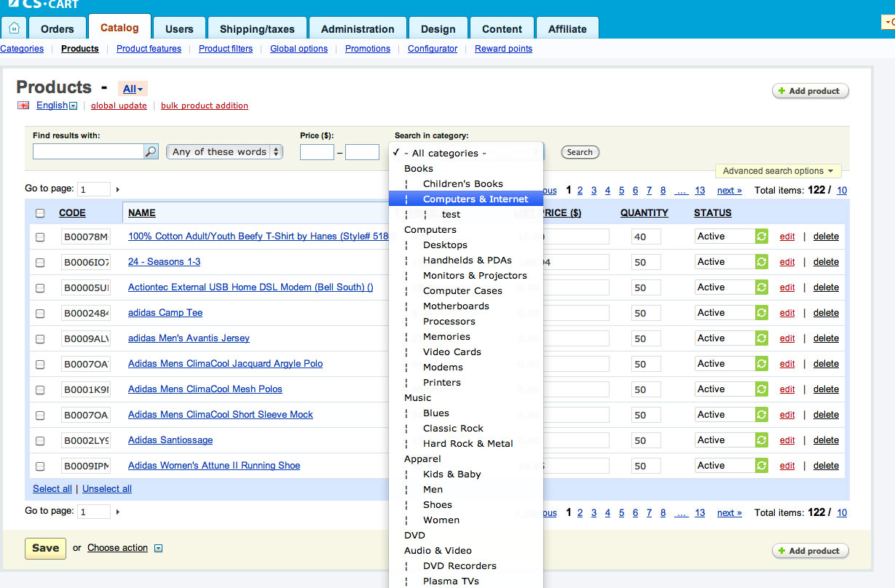Image resolution: width=895 pixels, height=588 pixels.
Task: Open status dropdown for Attune II Running Shoe
Action: tap(725, 466)
